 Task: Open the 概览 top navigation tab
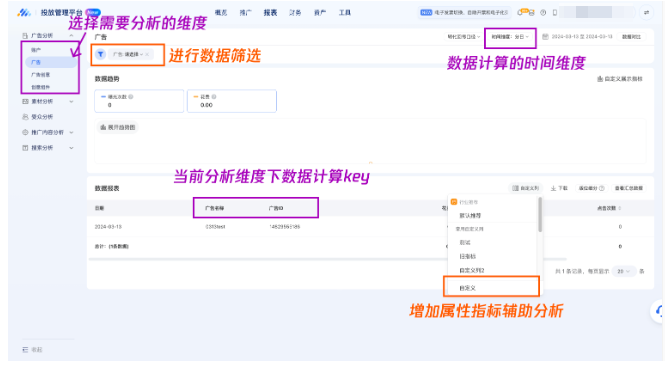(x=221, y=13)
